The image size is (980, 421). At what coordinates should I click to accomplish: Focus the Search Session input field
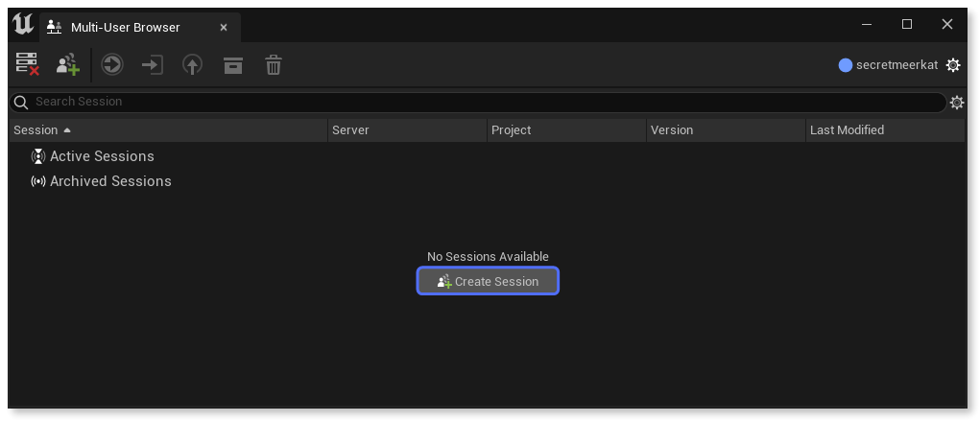pyautogui.click(x=478, y=102)
